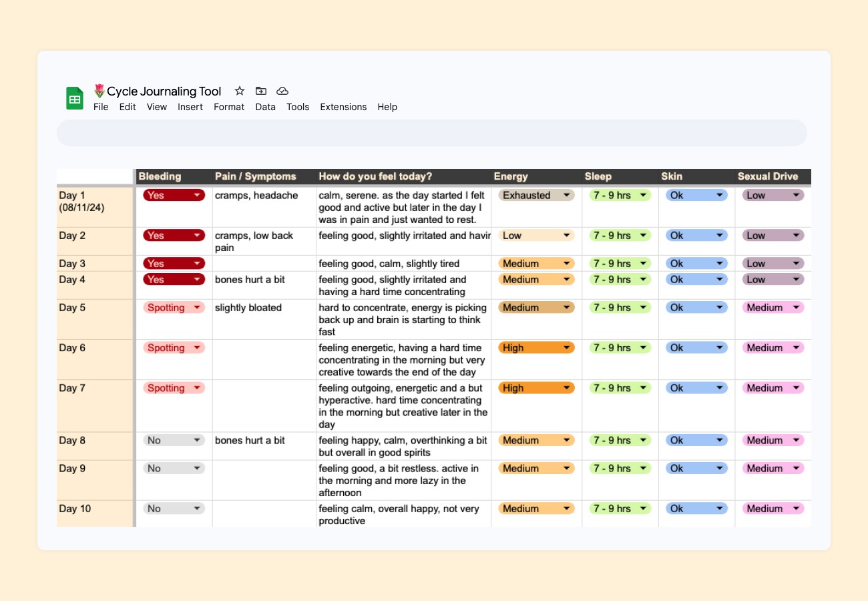
Task: Open the File menu
Action: (101, 107)
